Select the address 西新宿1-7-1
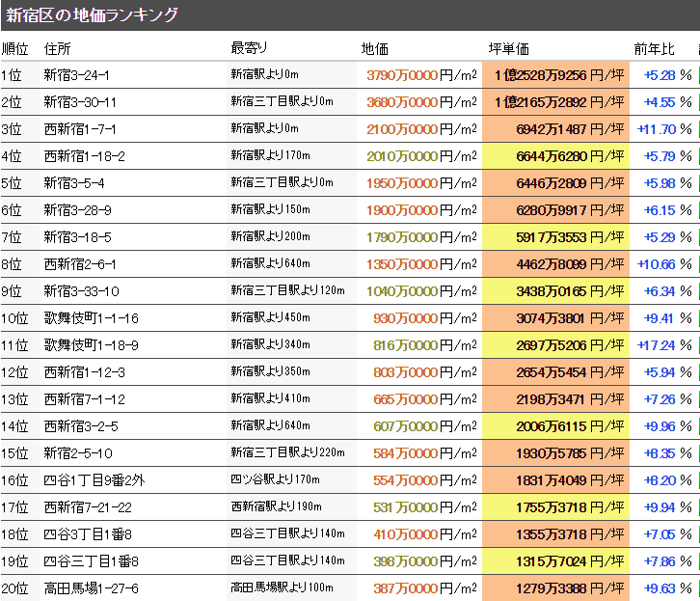 click(81, 129)
